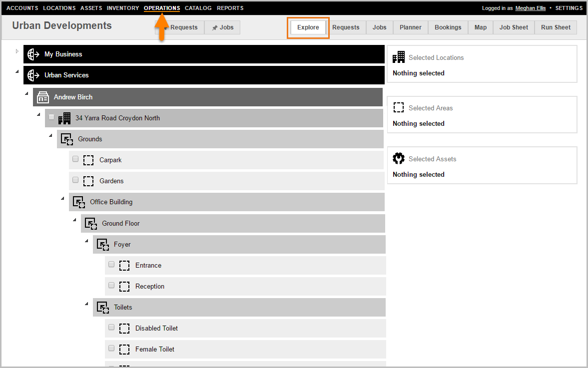Tick the Carpark checkbox

[75, 159]
